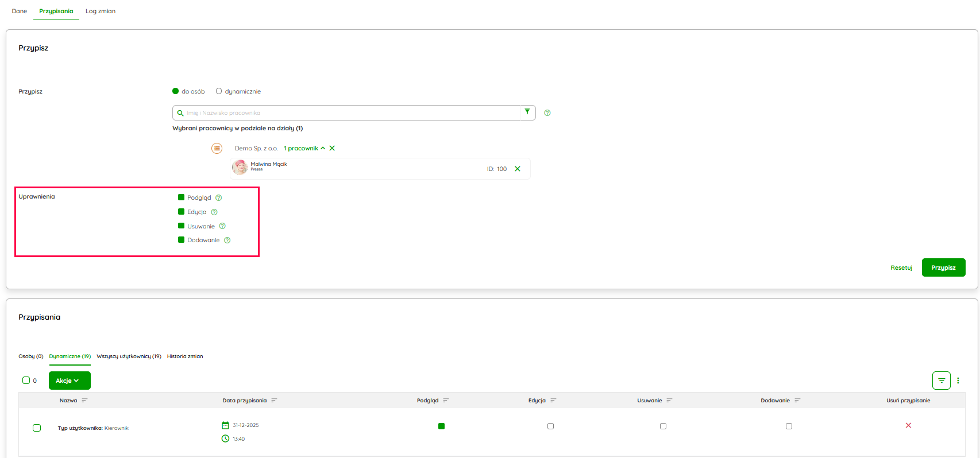The height and width of the screenshot is (458, 980).
Task: Remove the Demo Sp. z o.o. group selection
Action: pyautogui.click(x=332, y=148)
